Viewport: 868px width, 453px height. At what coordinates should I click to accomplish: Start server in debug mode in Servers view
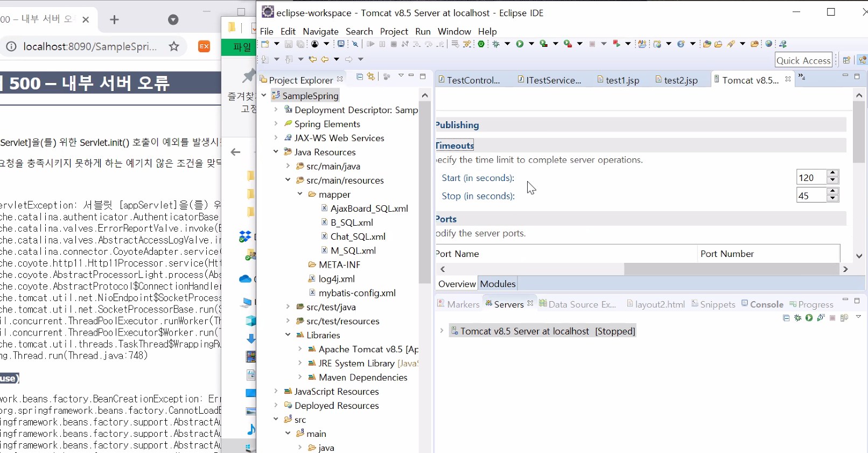point(797,318)
